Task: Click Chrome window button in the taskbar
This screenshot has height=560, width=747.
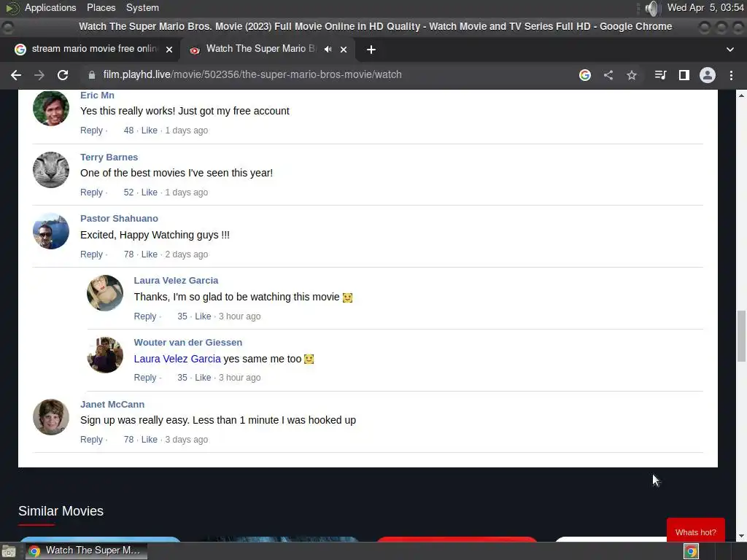Action: tap(86, 551)
